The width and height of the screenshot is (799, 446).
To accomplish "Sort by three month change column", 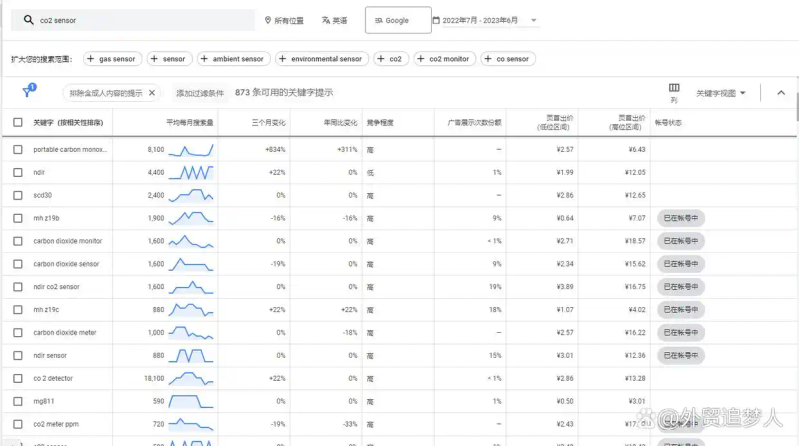I will [x=269, y=123].
